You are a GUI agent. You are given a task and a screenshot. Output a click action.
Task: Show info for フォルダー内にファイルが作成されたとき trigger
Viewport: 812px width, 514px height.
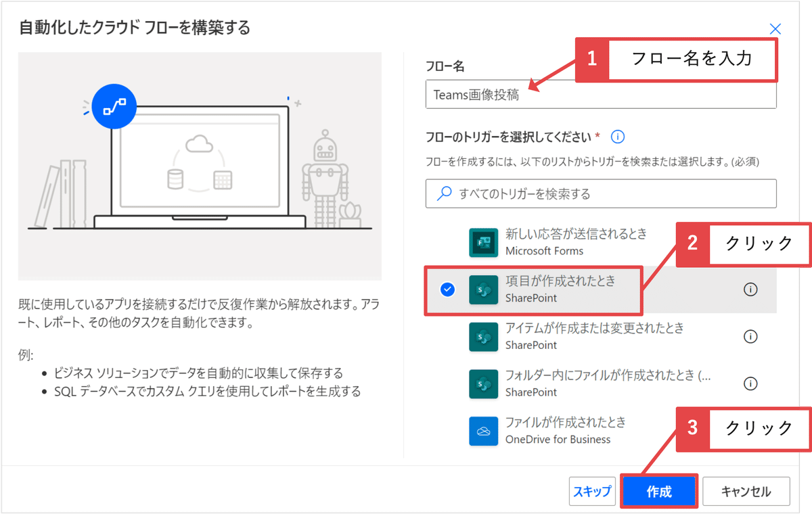point(750,383)
